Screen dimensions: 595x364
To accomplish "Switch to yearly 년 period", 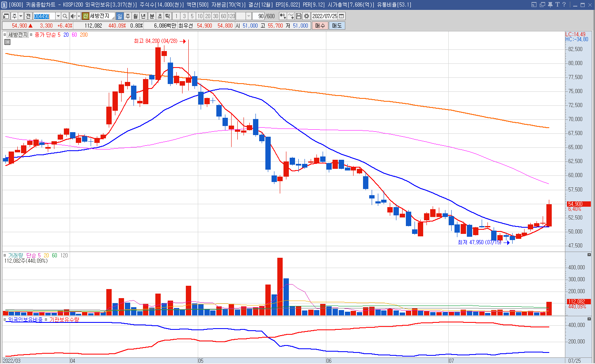I will pos(143,16).
